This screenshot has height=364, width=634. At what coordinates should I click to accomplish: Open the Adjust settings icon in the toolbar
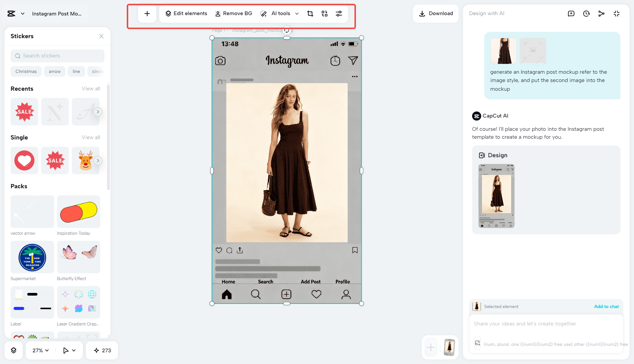(x=339, y=13)
